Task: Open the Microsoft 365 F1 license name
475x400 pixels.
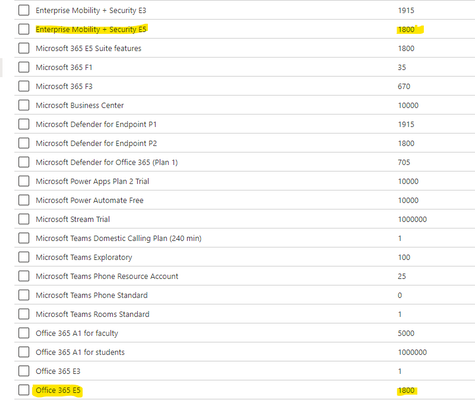Action: [64, 67]
